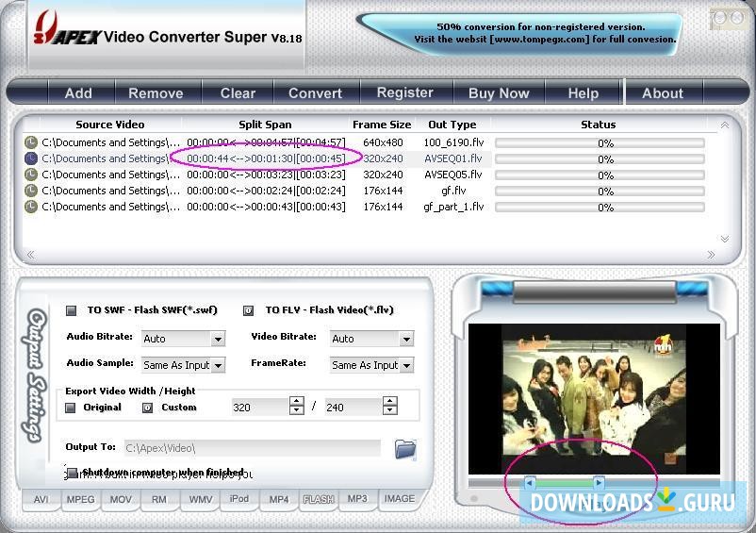Open the Help menu button
756x533 pixels.
[x=583, y=93]
